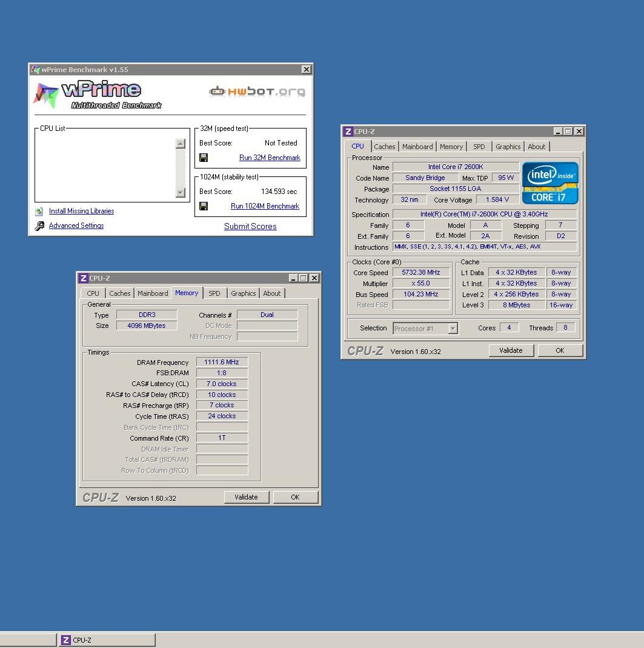
Task: Open the Processor #1 selection dropdown
Action: pos(453,328)
